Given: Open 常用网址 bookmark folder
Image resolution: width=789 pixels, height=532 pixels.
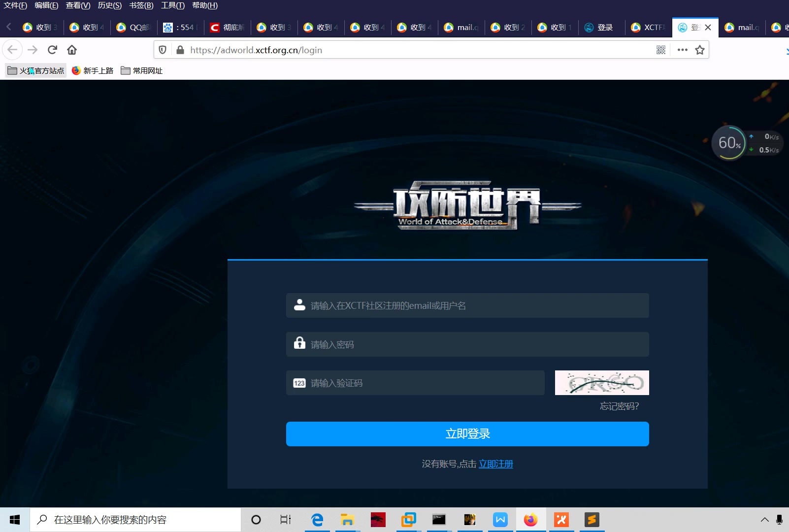Looking at the screenshot, I should click(142, 71).
